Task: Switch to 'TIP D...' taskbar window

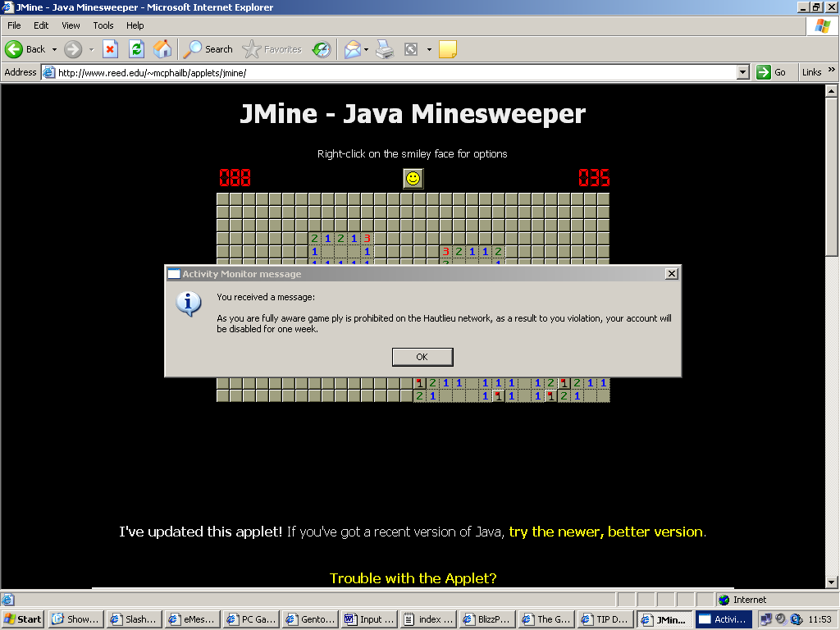Action: pyautogui.click(x=605, y=619)
